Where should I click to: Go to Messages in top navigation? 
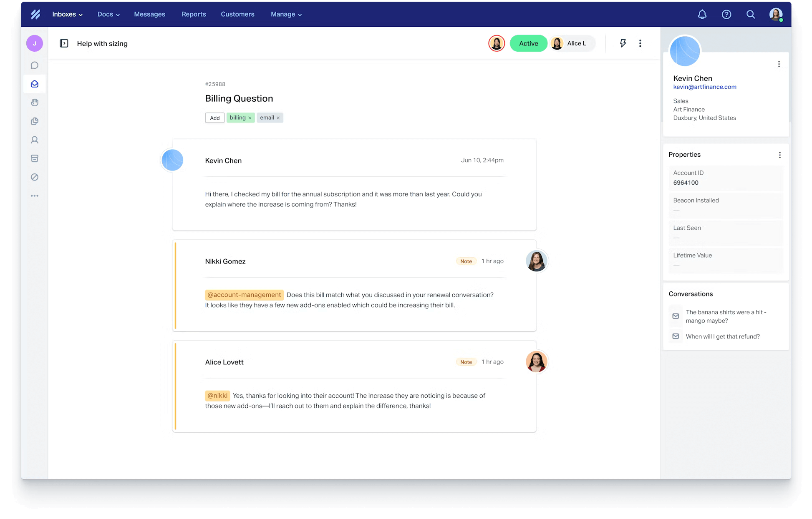(149, 15)
